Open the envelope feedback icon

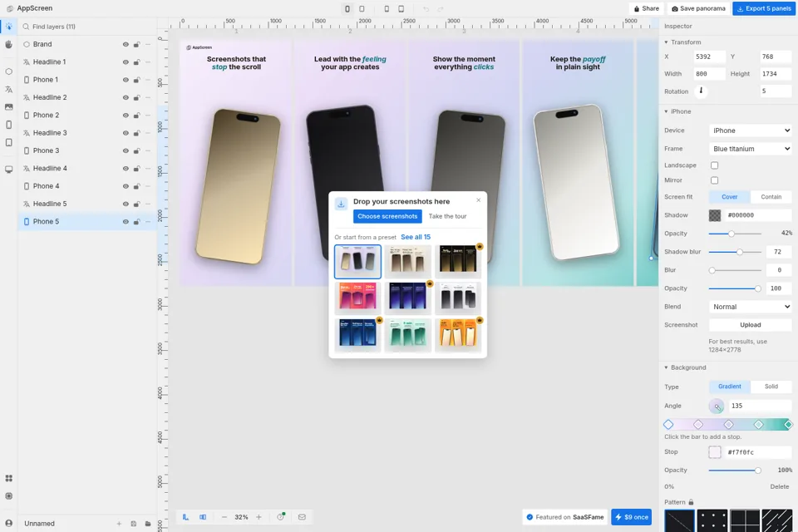(302, 517)
